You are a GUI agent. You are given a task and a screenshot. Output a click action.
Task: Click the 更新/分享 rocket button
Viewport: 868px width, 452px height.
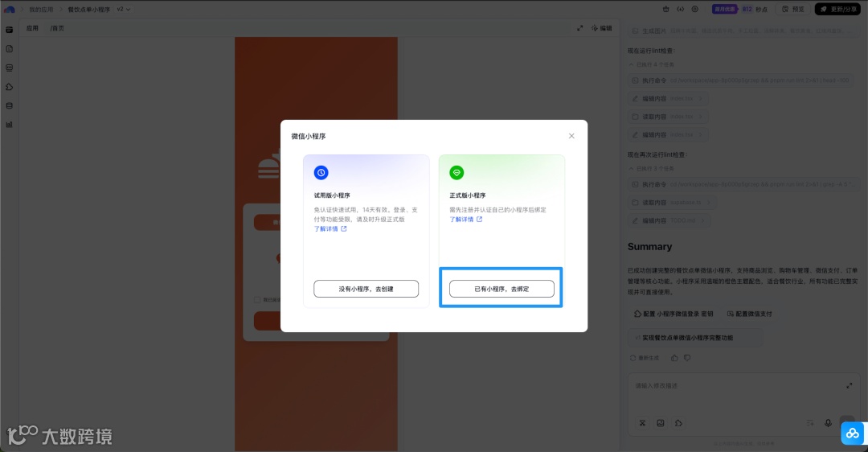coord(837,9)
